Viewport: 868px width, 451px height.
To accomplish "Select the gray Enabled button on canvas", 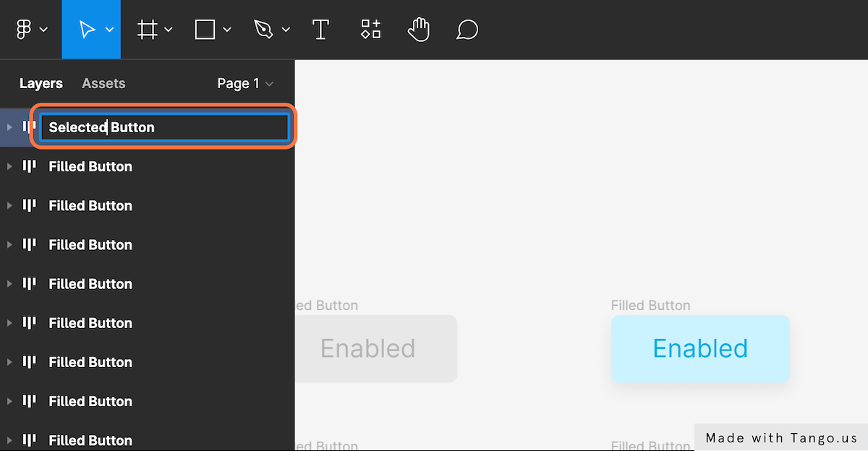I will (x=376, y=348).
